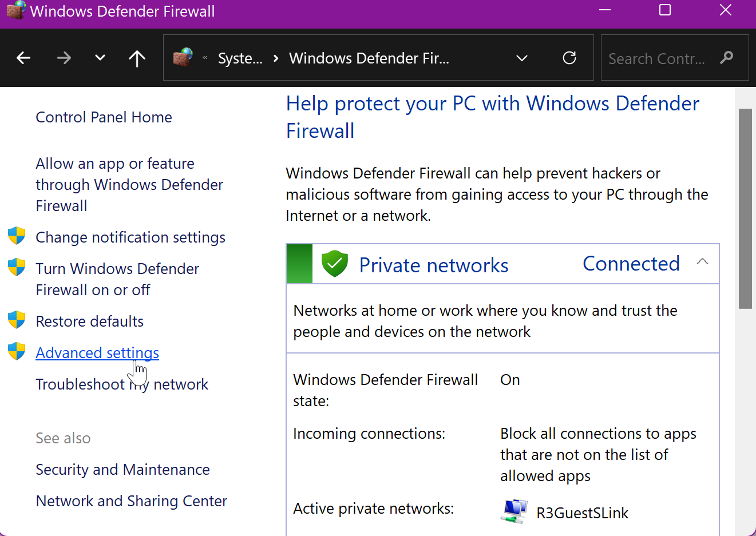
Task: Open Troubleshoot my network
Action: click(x=122, y=384)
